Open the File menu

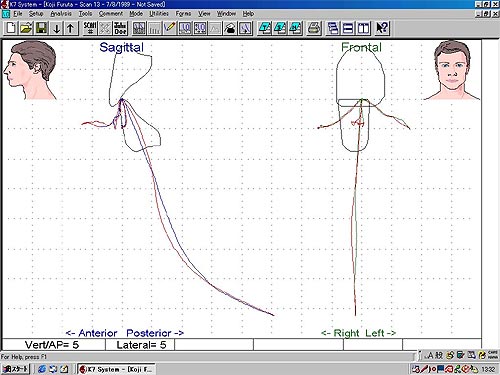pos(18,14)
